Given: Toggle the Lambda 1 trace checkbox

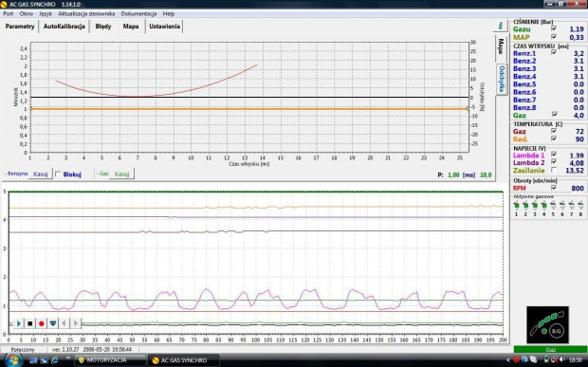Looking at the screenshot, I should [554, 155].
